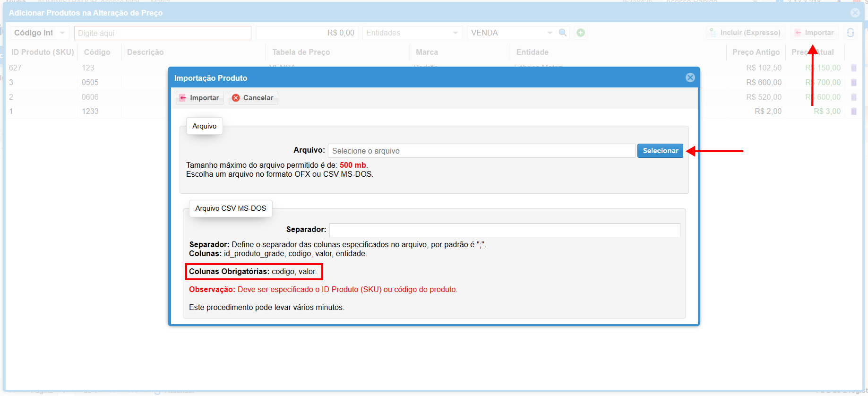Click the 'Selecione o arquivo' file field

[x=481, y=151]
